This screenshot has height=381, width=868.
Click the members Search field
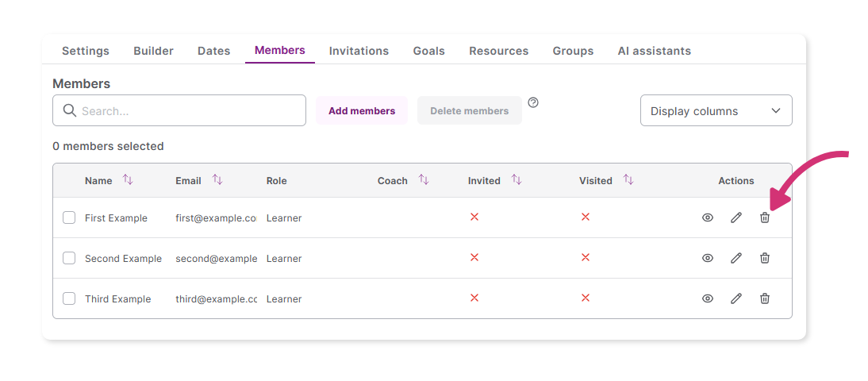tap(179, 110)
